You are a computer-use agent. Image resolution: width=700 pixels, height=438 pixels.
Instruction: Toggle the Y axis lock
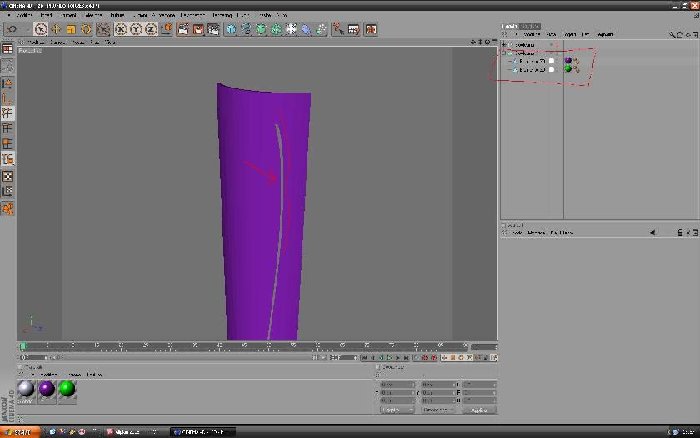pyautogui.click(x=136, y=29)
